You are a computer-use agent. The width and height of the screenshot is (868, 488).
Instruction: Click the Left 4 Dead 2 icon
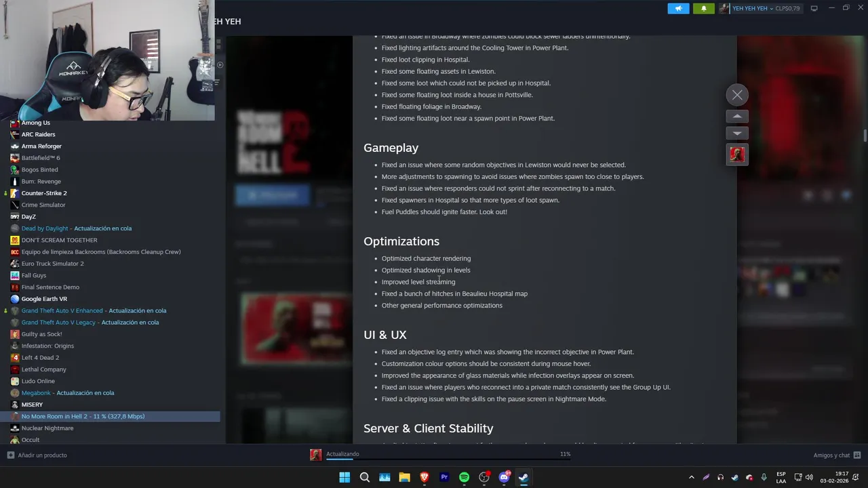tap(15, 358)
